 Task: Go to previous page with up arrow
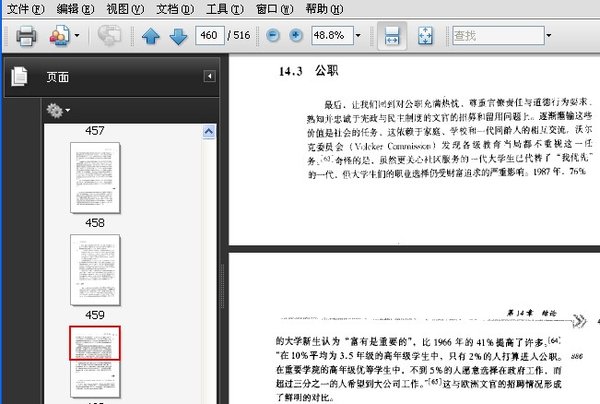[x=150, y=36]
